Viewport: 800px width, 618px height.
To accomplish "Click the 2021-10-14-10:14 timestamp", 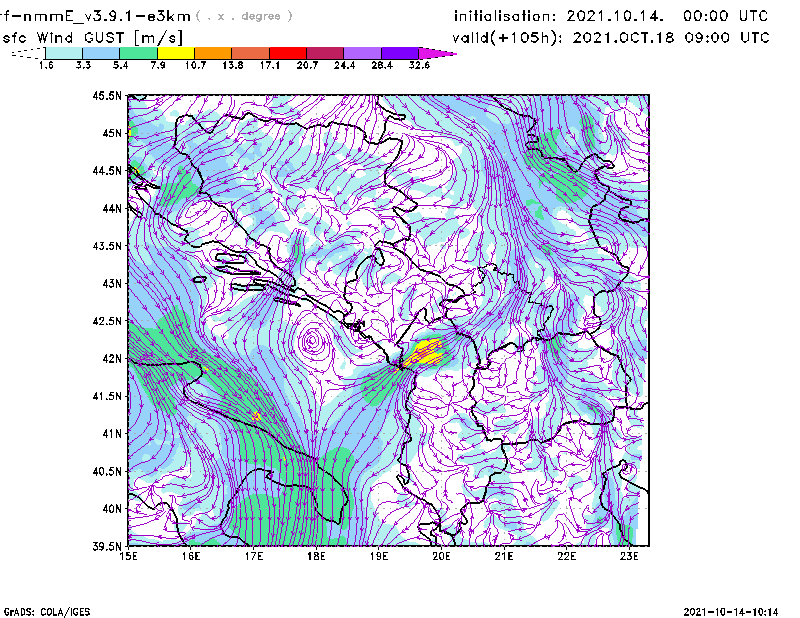I will 731,612.
